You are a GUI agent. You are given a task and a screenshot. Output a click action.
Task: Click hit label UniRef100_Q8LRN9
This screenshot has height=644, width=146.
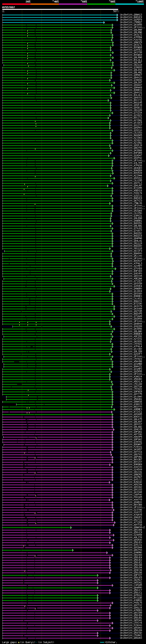[131, 30]
